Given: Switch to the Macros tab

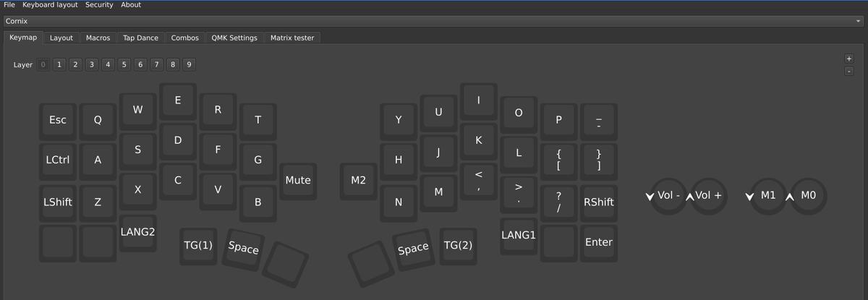Looking at the screenshot, I should click(x=98, y=38).
